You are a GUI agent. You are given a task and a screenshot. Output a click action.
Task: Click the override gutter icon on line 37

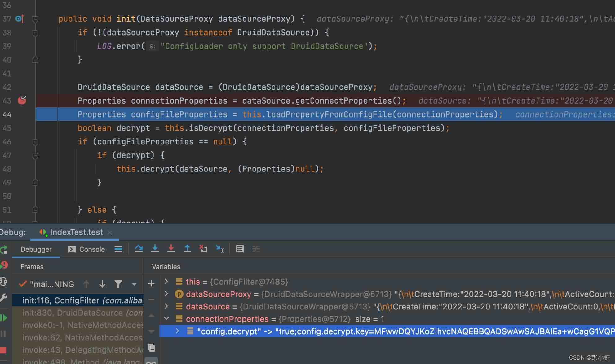click(20, 19)
